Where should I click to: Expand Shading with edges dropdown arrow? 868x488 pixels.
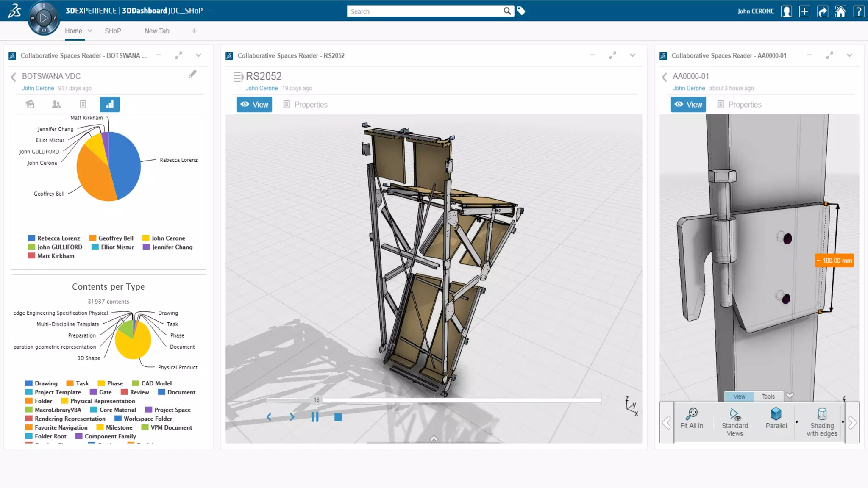[843, 422]
